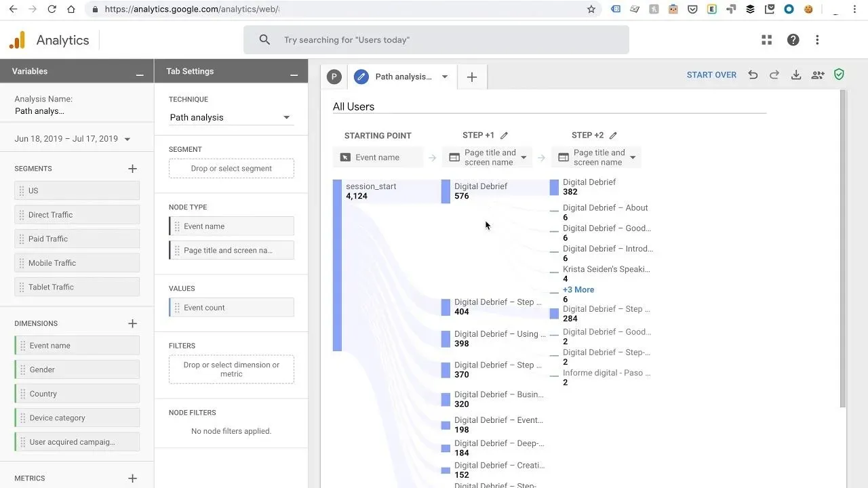Select the User acquired campaign dimension

pos(77,442)
